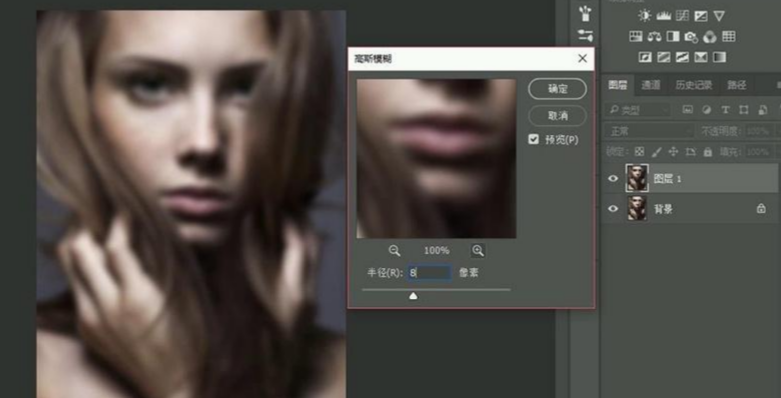This screenshot has width=781, height=398.
Task: Switch to the 图层 tab
Action: [618, 85]
